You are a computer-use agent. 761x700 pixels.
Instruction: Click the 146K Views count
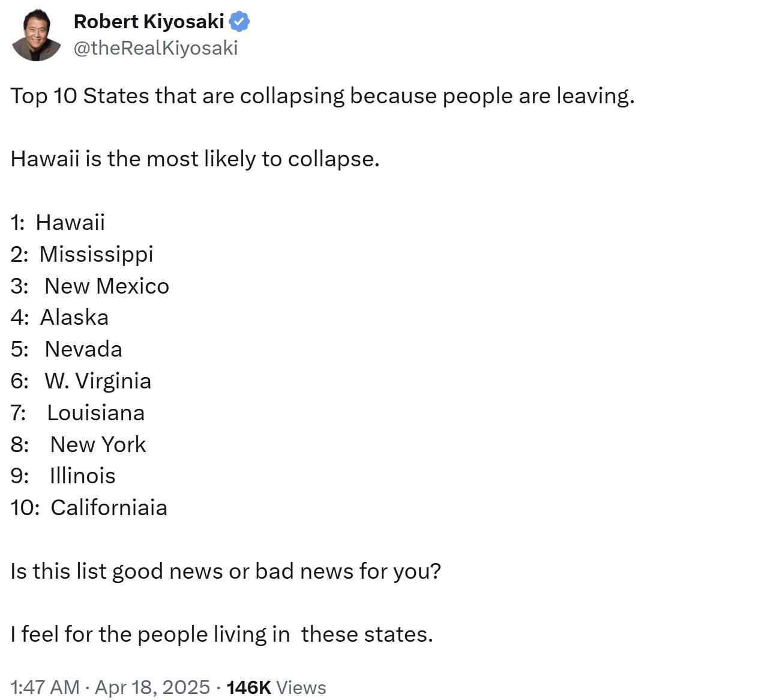276,687
